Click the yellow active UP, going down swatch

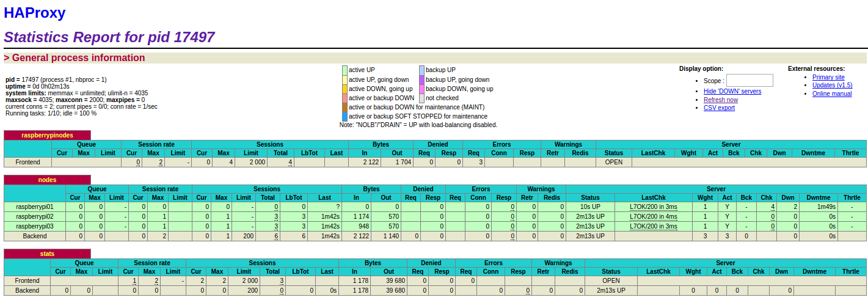pos(345,79)
